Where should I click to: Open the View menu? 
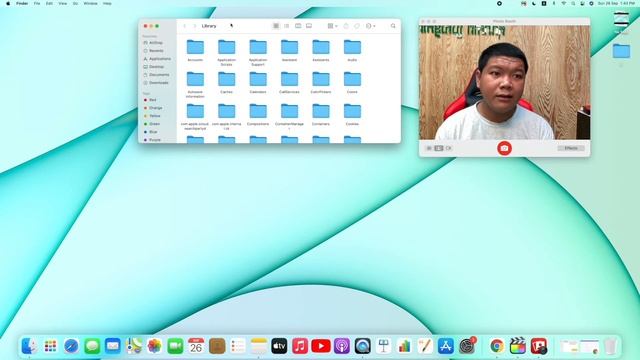pyautogui.click(x=62, y=3)
